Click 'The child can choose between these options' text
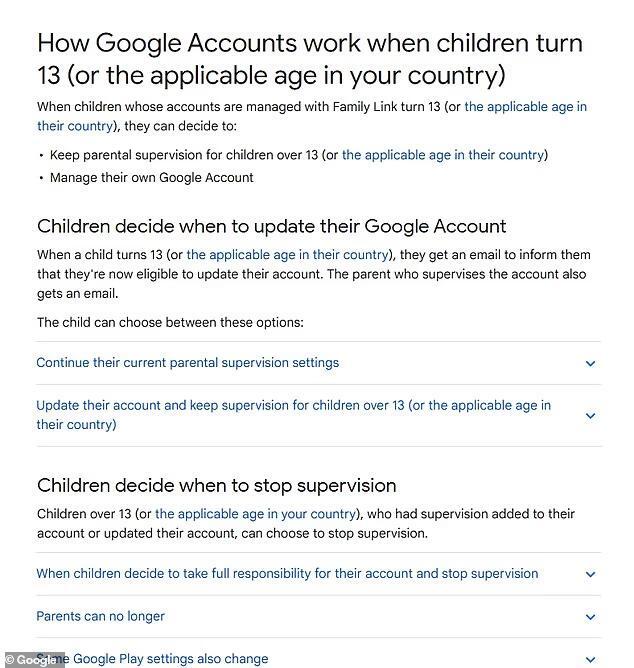 170,322
